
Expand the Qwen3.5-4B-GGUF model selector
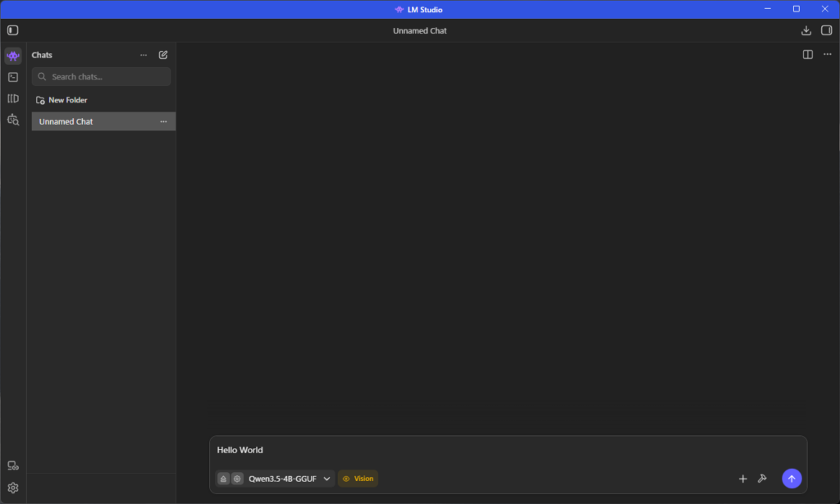(289, 479)
